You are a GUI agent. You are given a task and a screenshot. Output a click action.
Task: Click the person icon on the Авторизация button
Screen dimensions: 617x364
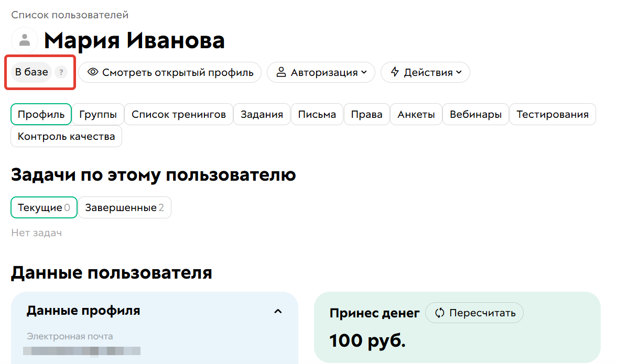[x=283, y=72]
